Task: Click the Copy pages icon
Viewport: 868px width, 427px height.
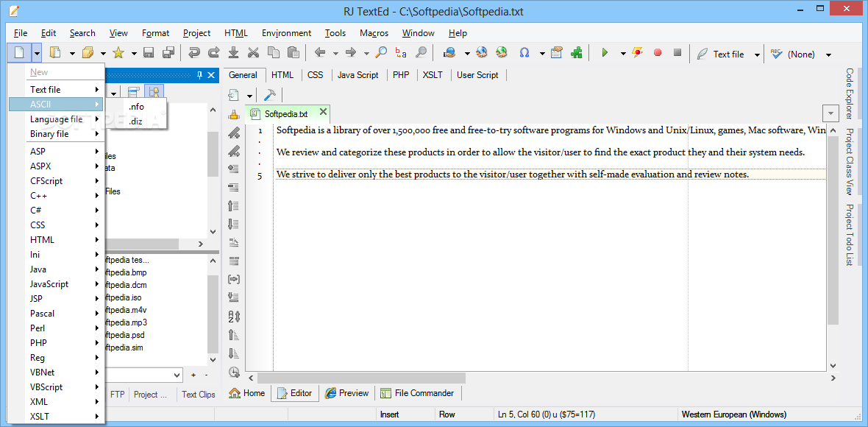Action: pyautogui.click(x=274, y=53)
